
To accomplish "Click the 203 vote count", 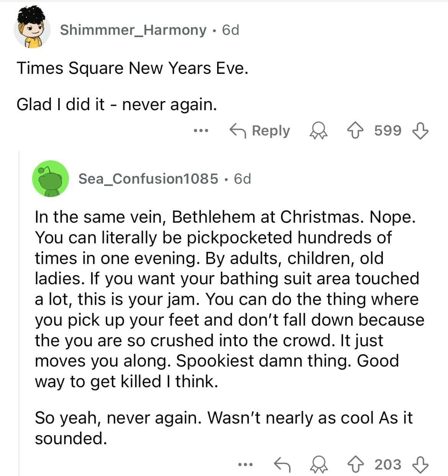I will (x=388, y=465).
